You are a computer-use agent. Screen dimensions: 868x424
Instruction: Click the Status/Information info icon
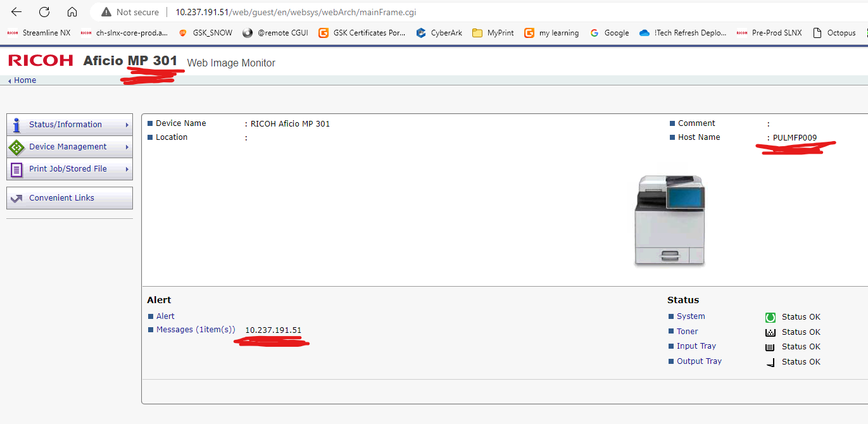pyautogui.click(x=16, y=125)
